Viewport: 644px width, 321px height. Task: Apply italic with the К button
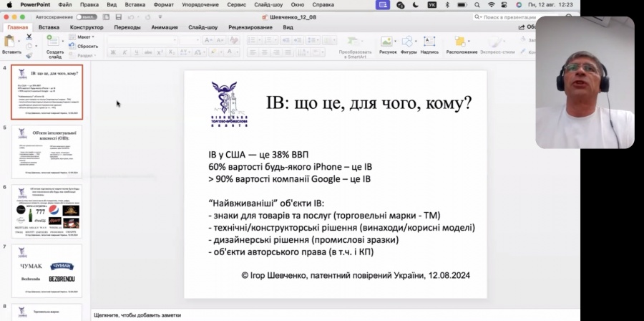tap(125, 52)
